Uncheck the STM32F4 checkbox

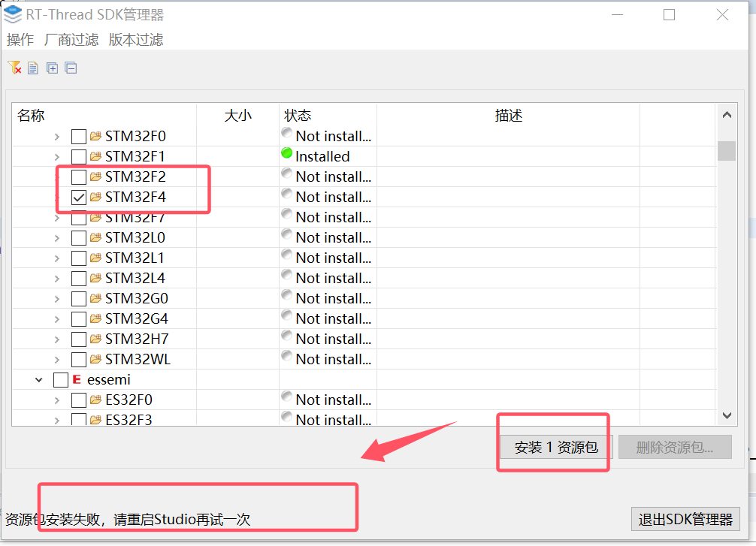pos(79,197)
